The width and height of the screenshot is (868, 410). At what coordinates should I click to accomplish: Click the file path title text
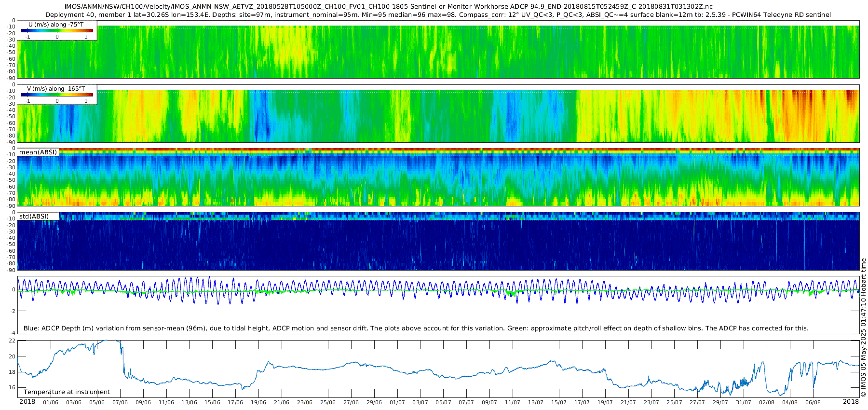coord(388,7)
